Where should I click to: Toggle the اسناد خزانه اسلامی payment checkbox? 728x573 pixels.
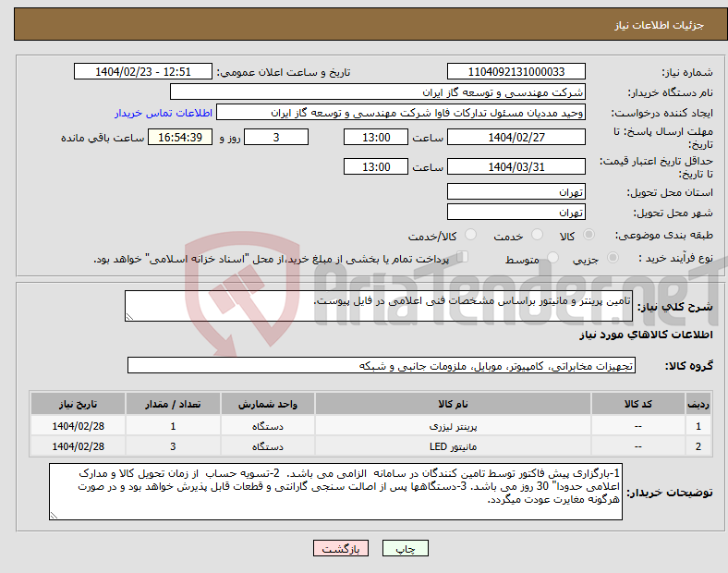[463, 257]
